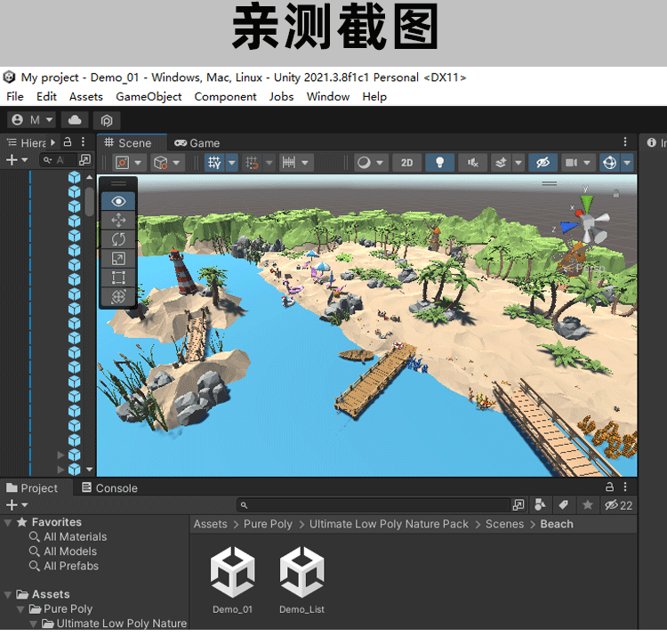Open scene in new window icon in Hierarchy
This screenshot has width=667, height=644.
[85, 160]
